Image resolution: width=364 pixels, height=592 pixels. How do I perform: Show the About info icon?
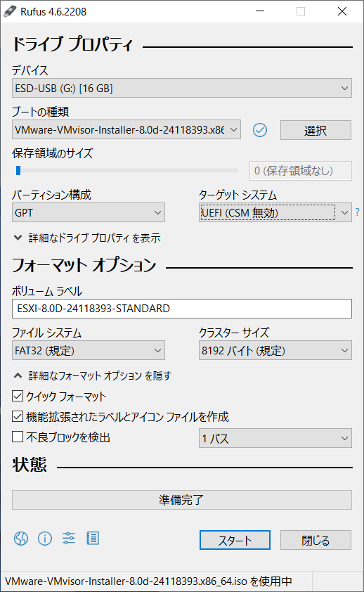pos(45,539)
